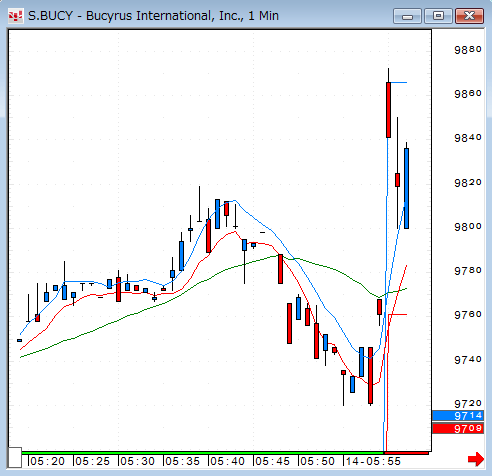Click the tall red candle near 9860
Screen dimensions: 492x476
coord(388,110)
